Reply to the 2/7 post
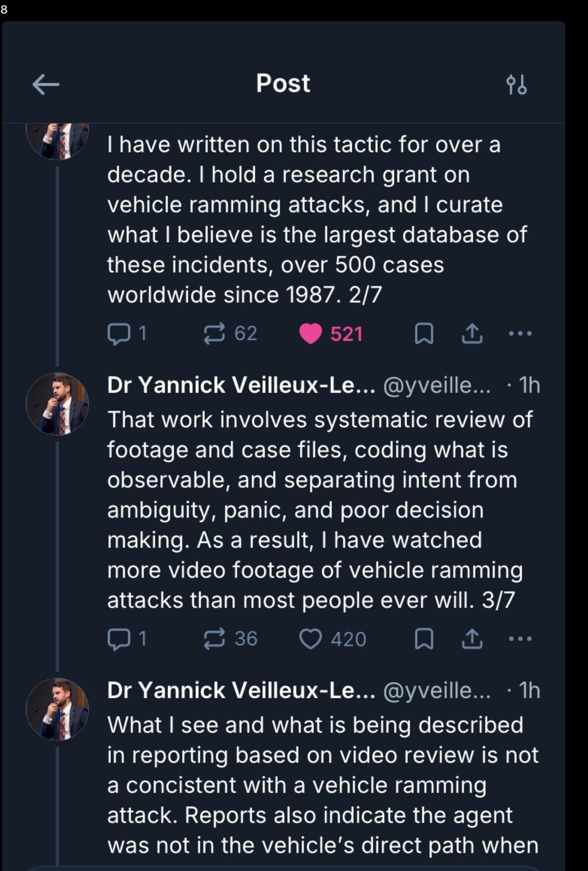This screenshot has width=588, height=871. (x=119, y=333)
